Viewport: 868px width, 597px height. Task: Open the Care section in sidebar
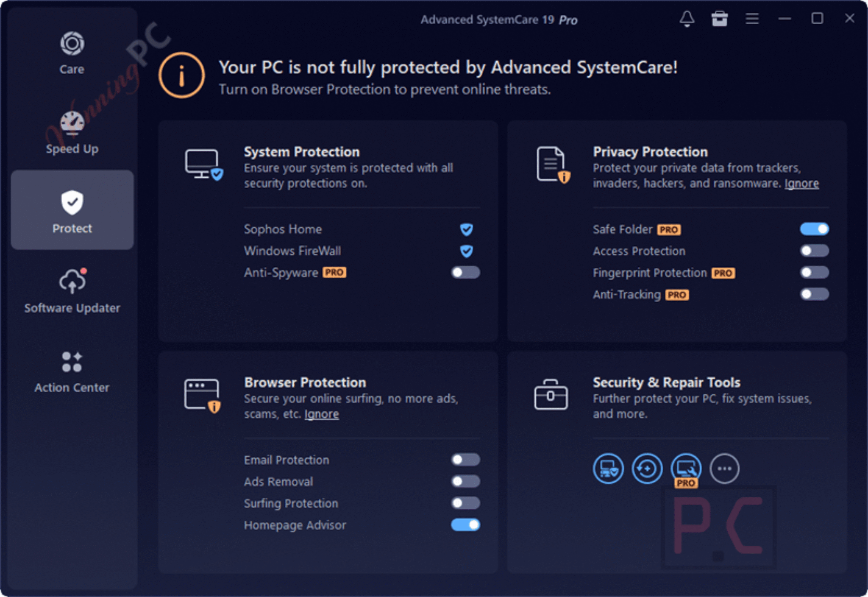pos(72,53)
